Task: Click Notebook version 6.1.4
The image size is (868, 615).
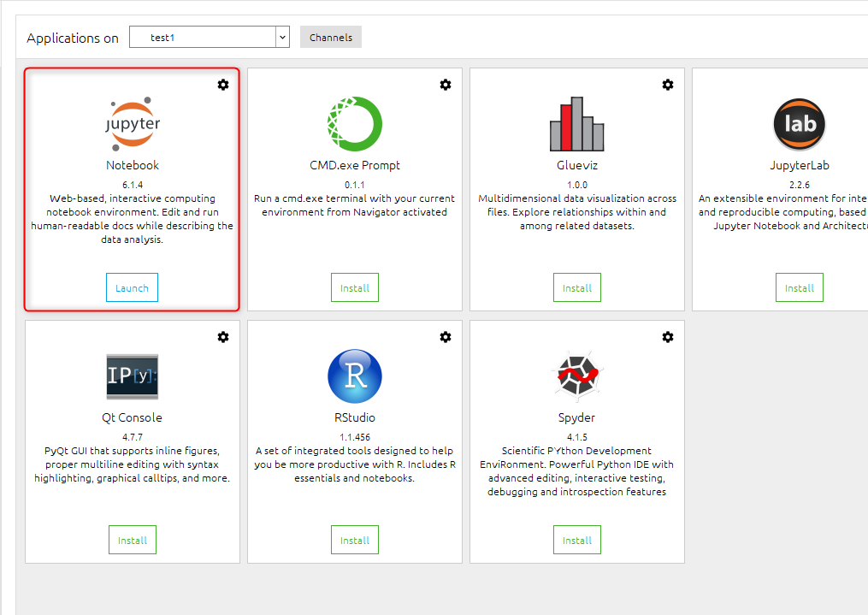Action: (x=133, y=185)
